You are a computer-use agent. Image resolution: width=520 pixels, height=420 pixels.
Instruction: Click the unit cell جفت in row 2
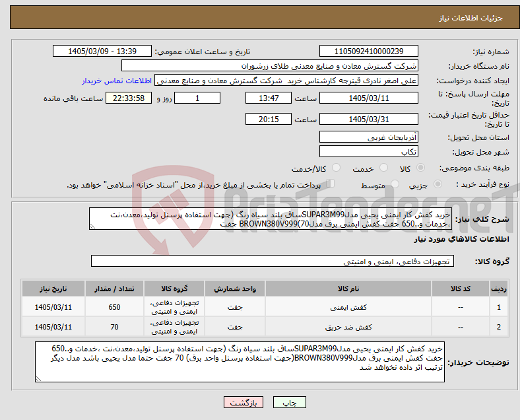(x=235, y=327)
